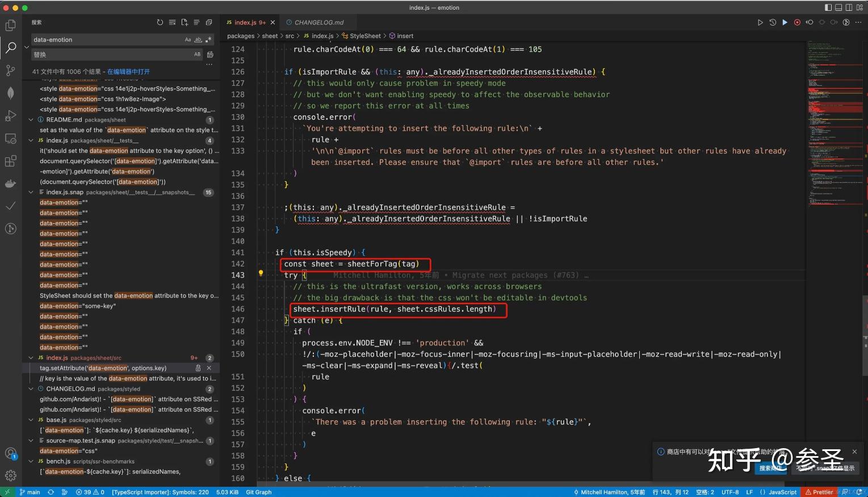Click the open in editor link

coord(129,72)
